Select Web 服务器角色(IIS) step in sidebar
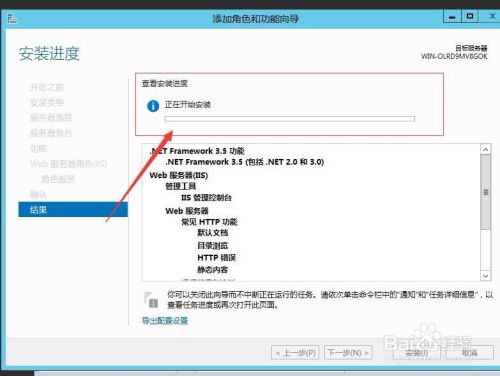500x376 pixels. coord(68,164)
